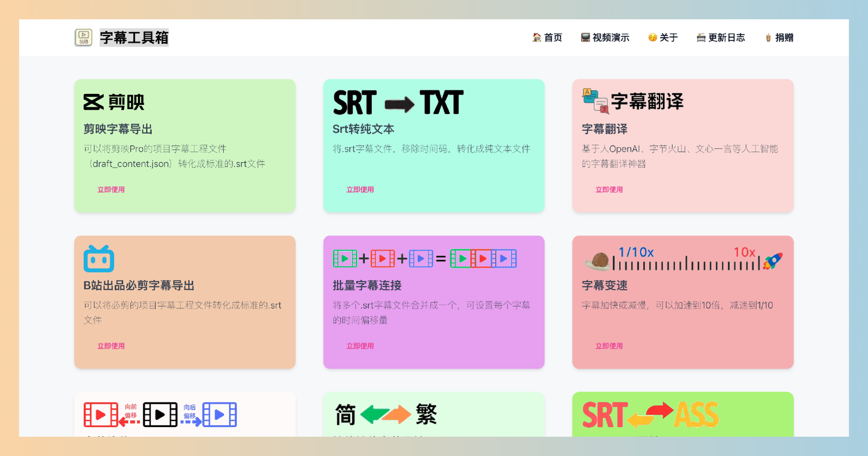Click the subtitle toolbox SUB logo icon
Screen dimensions: 868x456
[83, 37]
